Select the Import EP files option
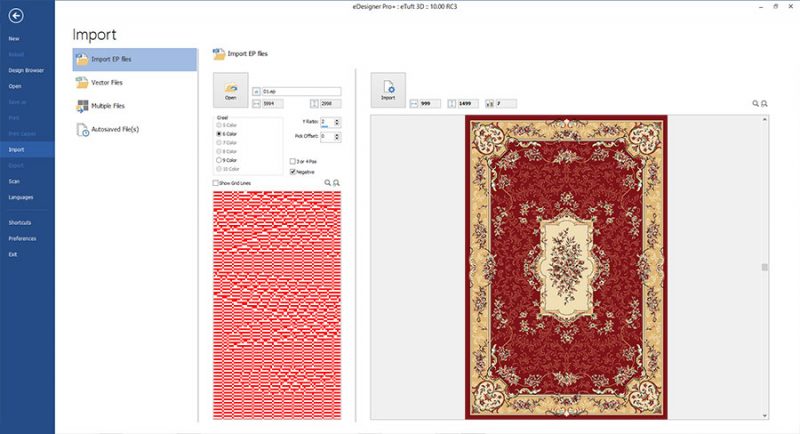 coord(135,59)
